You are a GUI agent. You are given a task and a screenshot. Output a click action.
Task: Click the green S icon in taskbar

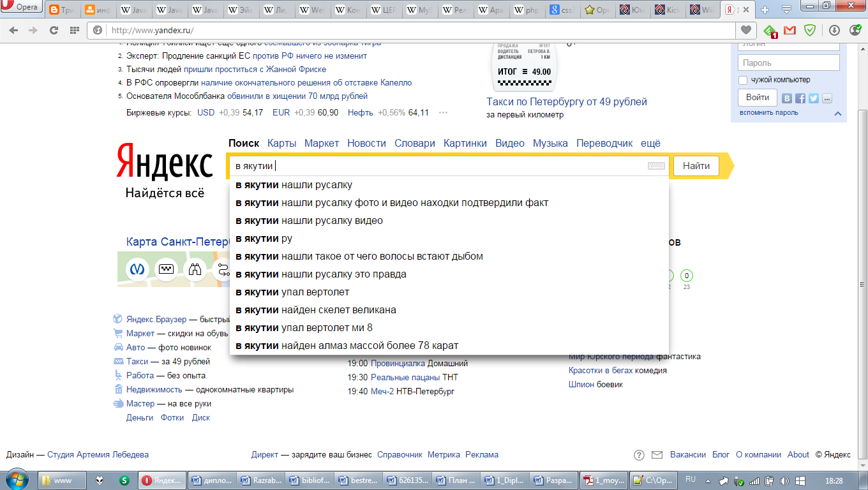(x=124, y=480)
